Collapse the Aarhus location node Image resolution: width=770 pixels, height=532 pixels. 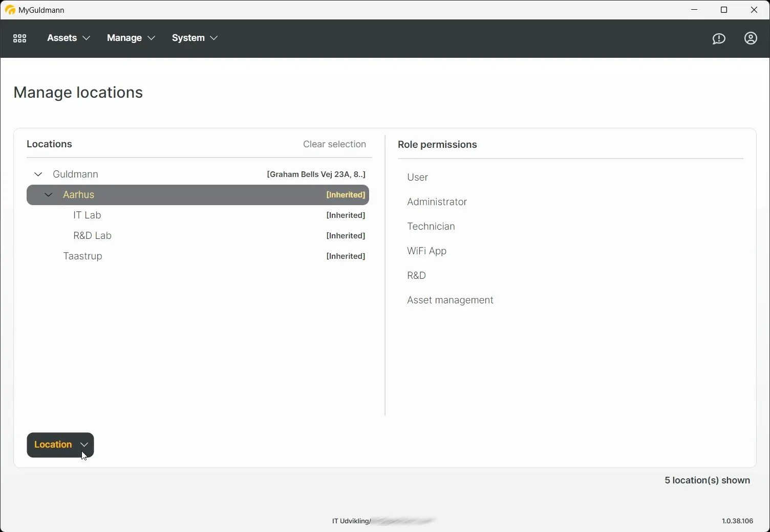[49, 195]
